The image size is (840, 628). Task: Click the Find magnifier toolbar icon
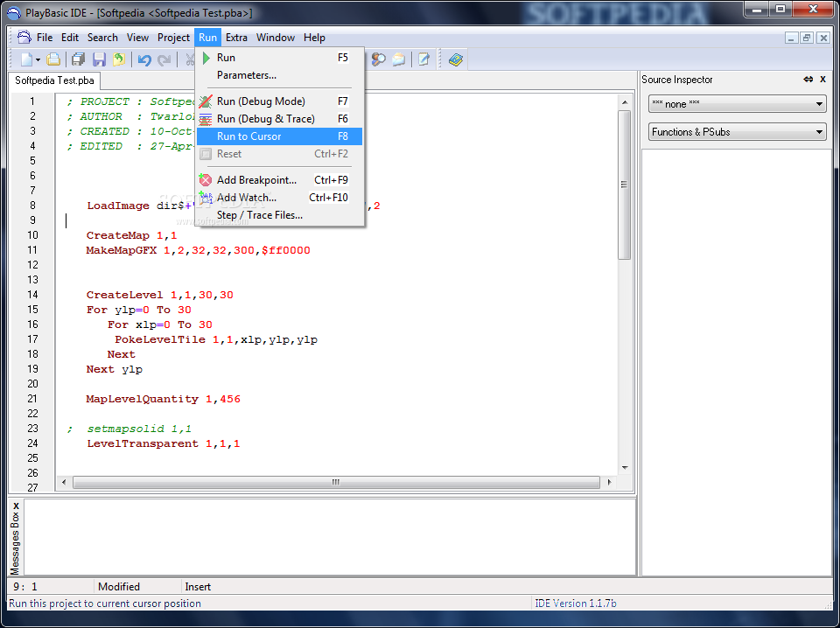coord(379,59)
